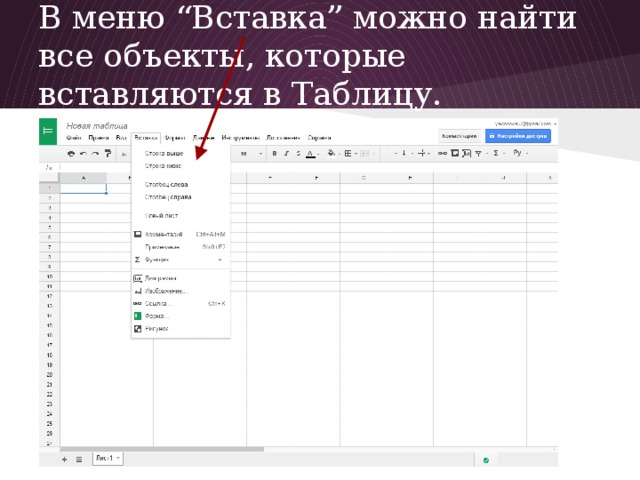Viewport: 640px width, 480px height.
Task: Click the Комментарии button
Action: (459, 136)
